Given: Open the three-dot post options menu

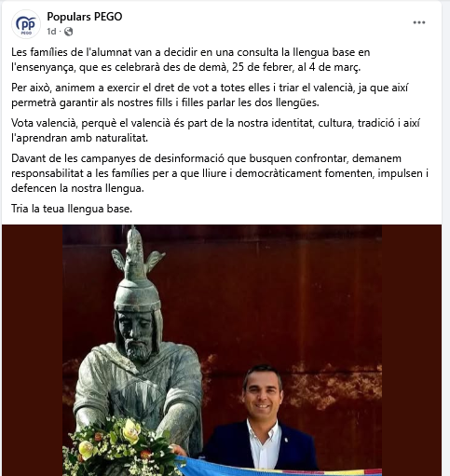Looking at the screenshot, I should (x=419, y=22).
